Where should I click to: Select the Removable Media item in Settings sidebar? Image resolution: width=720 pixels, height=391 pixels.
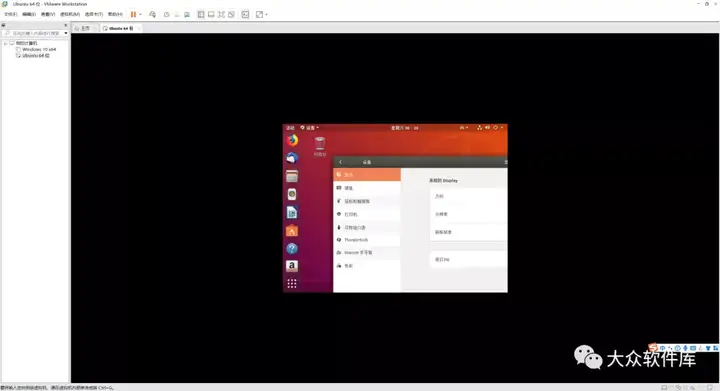pyautogui.click(x=367, y=228)
